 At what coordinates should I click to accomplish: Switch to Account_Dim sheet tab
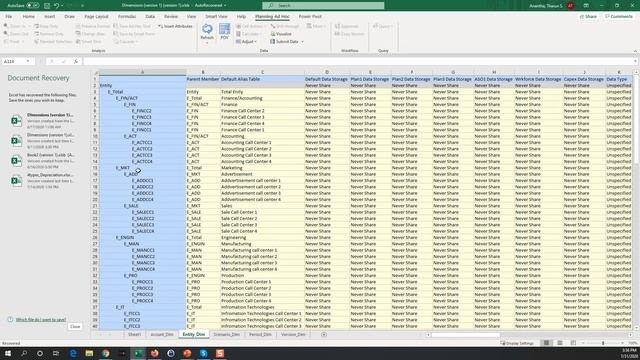click(x=162, y=335)
